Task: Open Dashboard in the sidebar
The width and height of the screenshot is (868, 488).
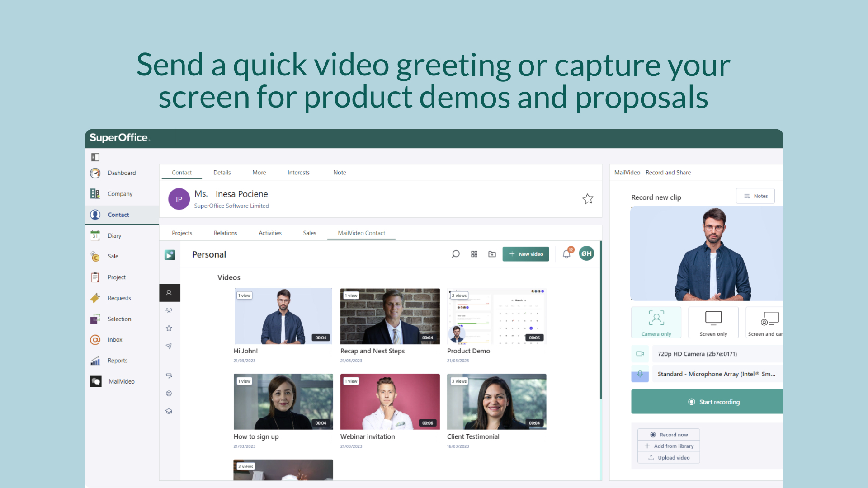Action: (122, 173)
